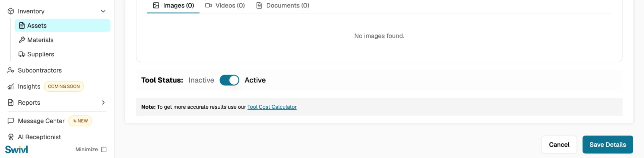Expand the Reports submenu arrow
This screenshot has width=644, height=158.
103,103
